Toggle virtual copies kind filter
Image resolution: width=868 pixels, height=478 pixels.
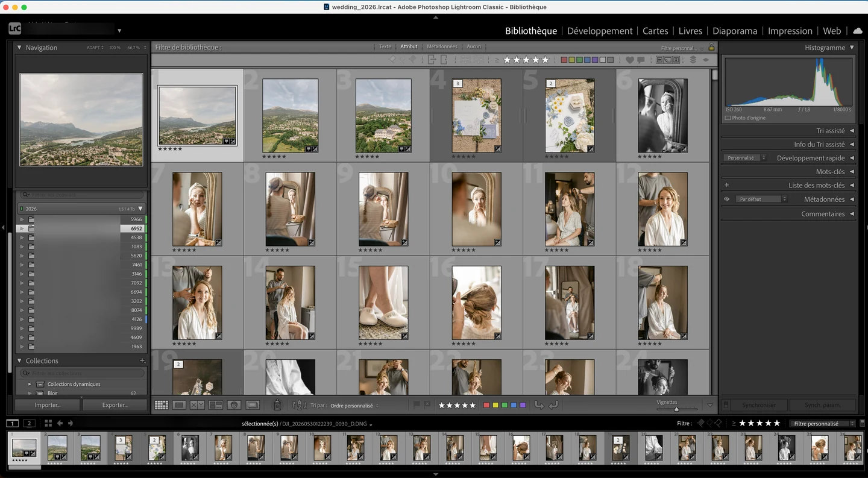point(668,60)
